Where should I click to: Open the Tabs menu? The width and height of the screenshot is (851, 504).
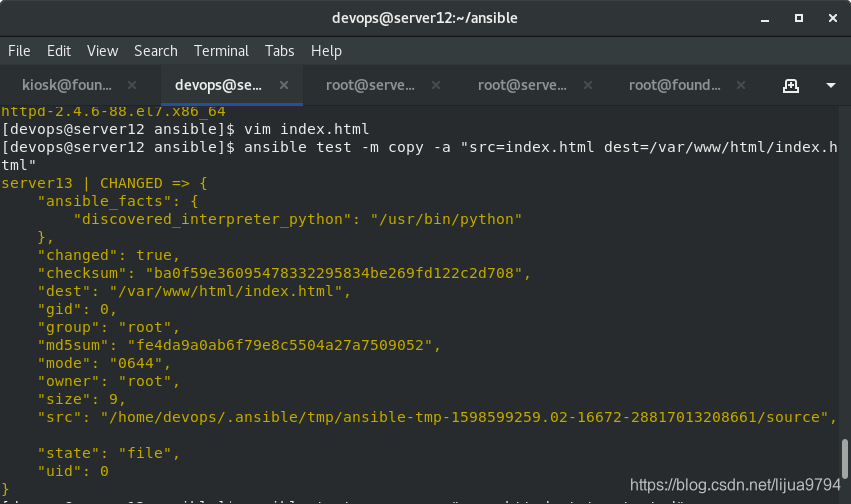coord(280,51)
